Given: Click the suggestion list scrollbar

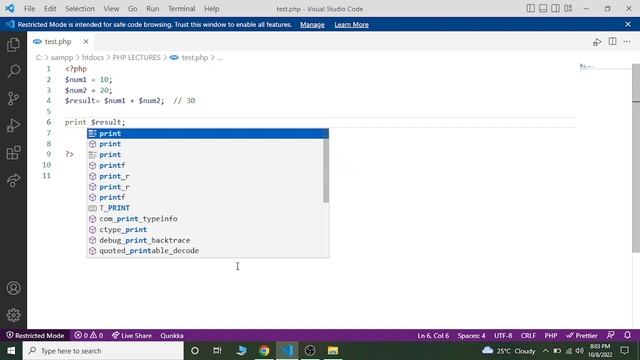Looking at the screenshot, I should [326, 170].
